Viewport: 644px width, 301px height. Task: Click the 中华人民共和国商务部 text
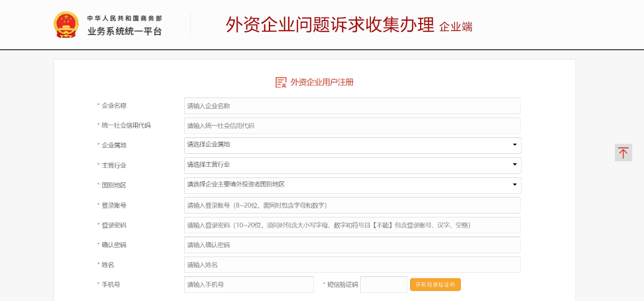tap(125, 18)
